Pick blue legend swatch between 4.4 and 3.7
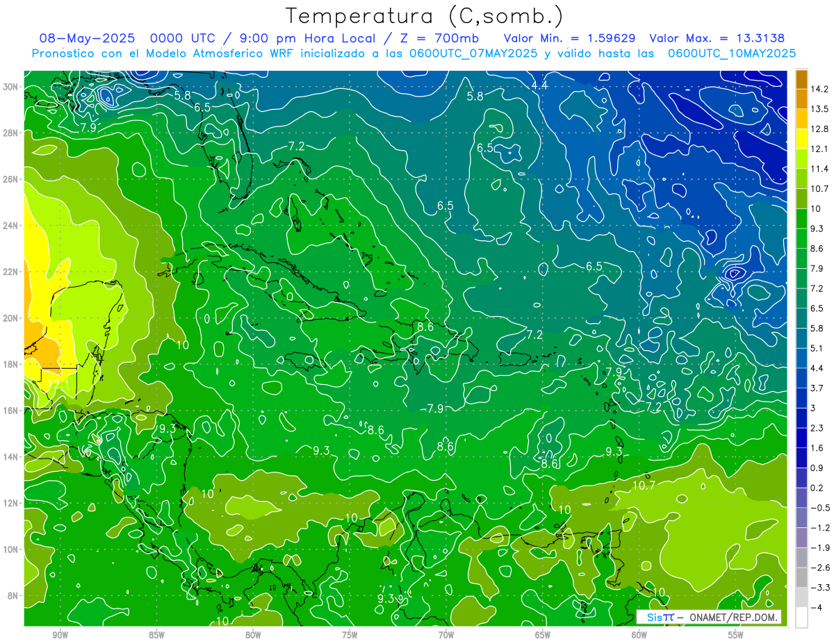 (801, 378)
